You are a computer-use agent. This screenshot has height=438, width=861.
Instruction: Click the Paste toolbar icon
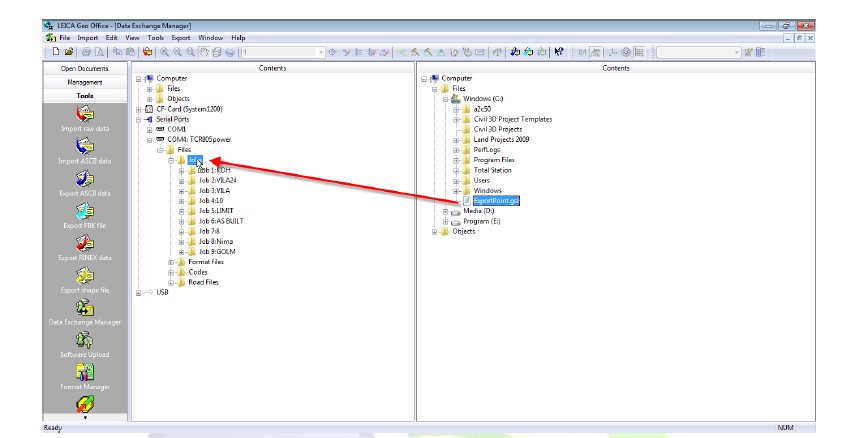click(130, 52)
